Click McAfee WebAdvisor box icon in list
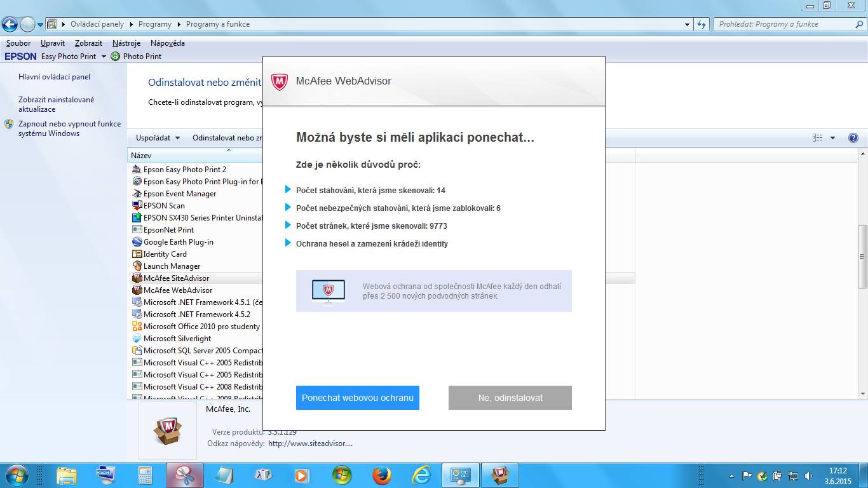Screen dimensions: 868x488 (137, 290)
